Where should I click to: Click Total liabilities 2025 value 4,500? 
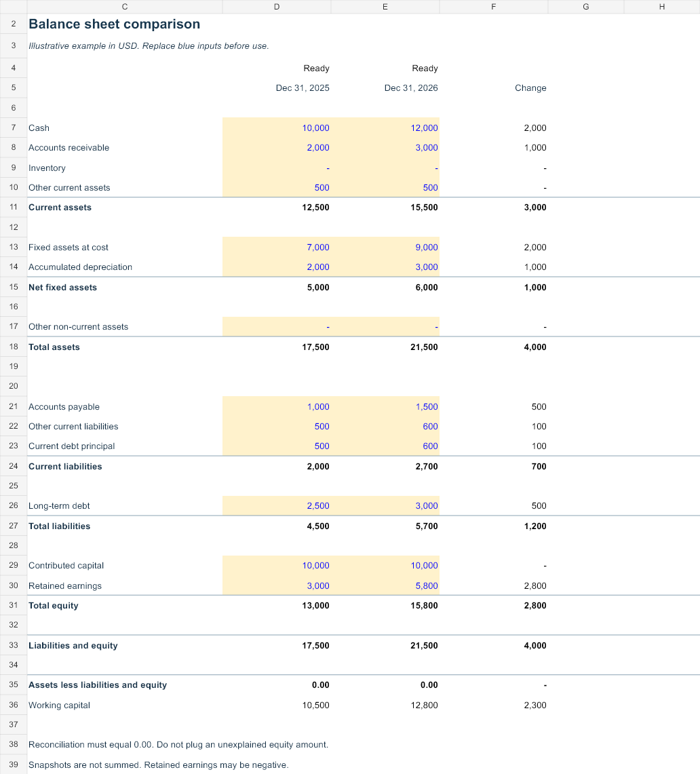318,526
